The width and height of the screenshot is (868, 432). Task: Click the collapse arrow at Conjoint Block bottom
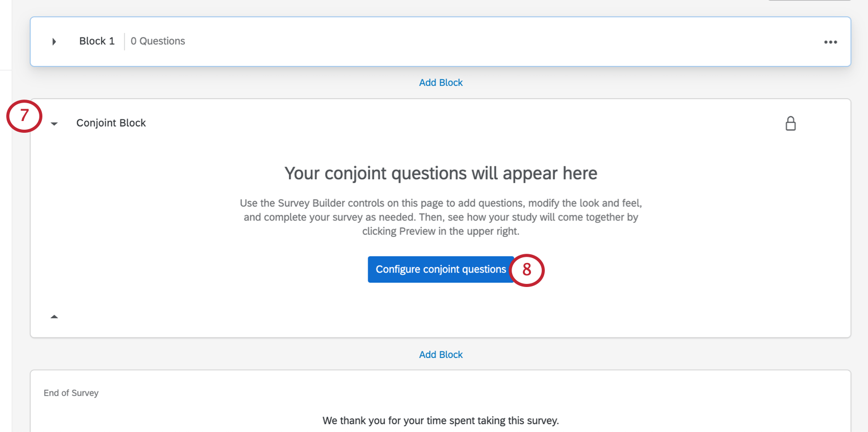54,316
